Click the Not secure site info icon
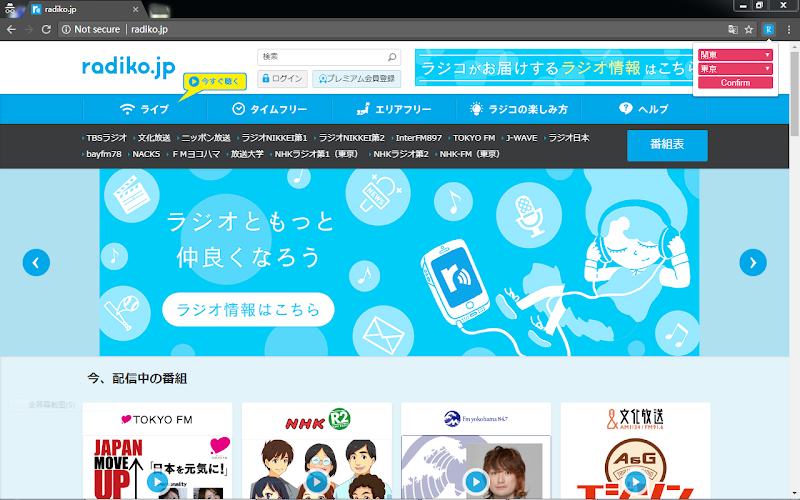800x500 pixels. pos(66,30)
